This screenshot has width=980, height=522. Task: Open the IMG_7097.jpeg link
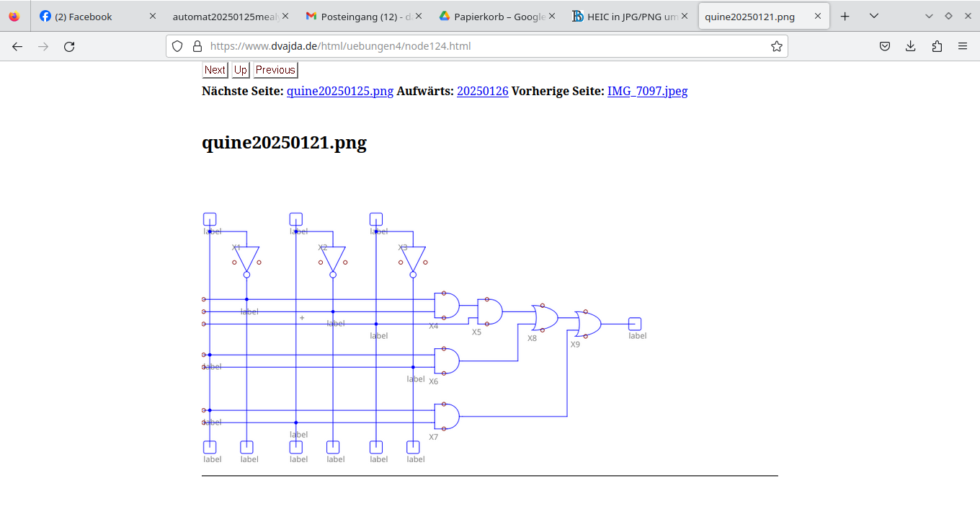pyautogui.click(x=647, y=91)
